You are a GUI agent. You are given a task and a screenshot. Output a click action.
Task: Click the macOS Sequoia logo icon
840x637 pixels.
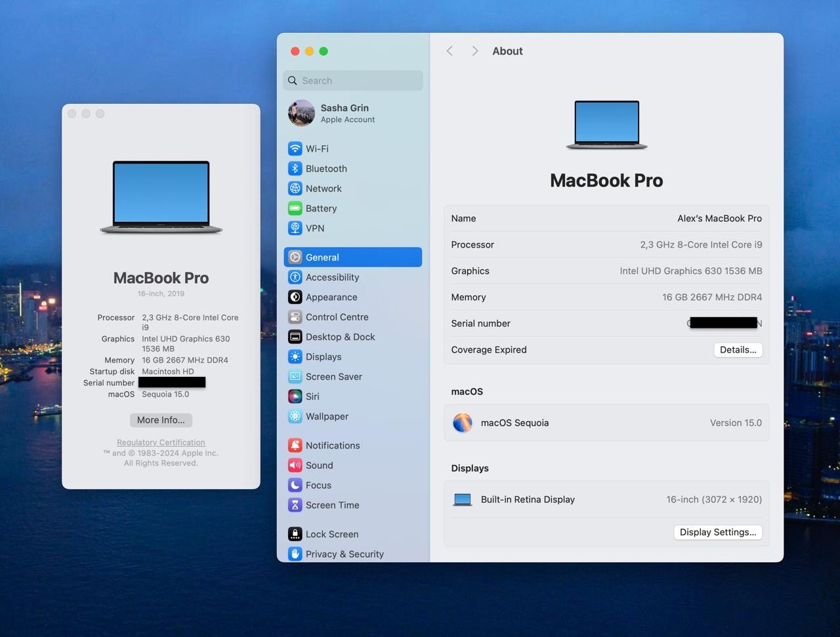463,422
